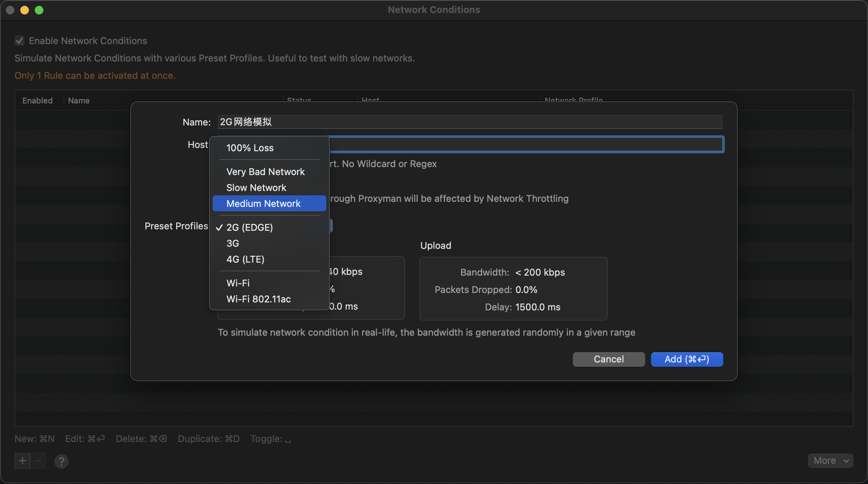Open the question mark help icon
Viewport: 868px width, 484px height.
pyautogui.click(x=61, y=461)
